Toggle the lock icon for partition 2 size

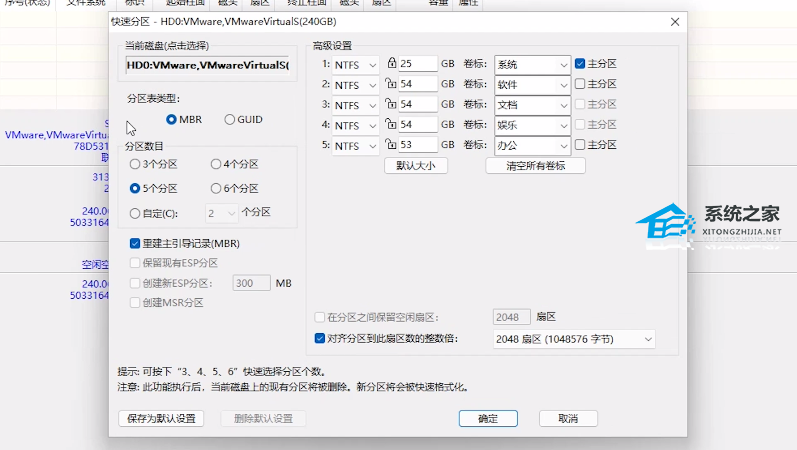[x=391, y=83]
